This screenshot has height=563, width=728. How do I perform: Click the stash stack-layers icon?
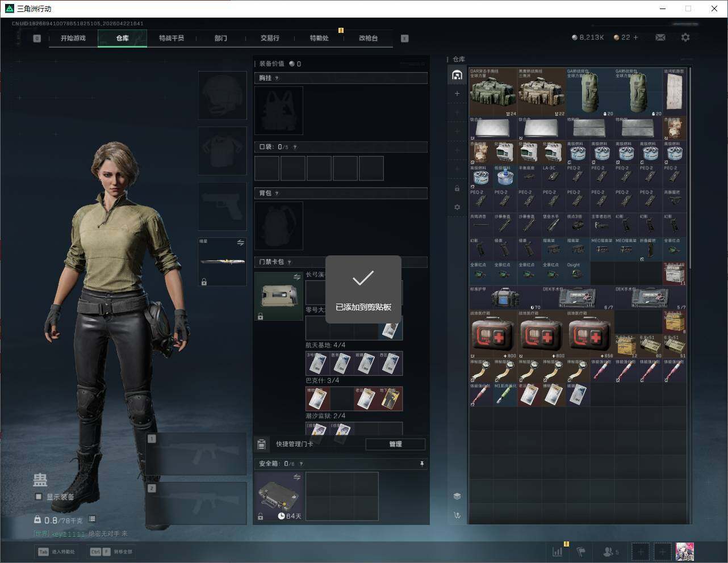[457, 496]
